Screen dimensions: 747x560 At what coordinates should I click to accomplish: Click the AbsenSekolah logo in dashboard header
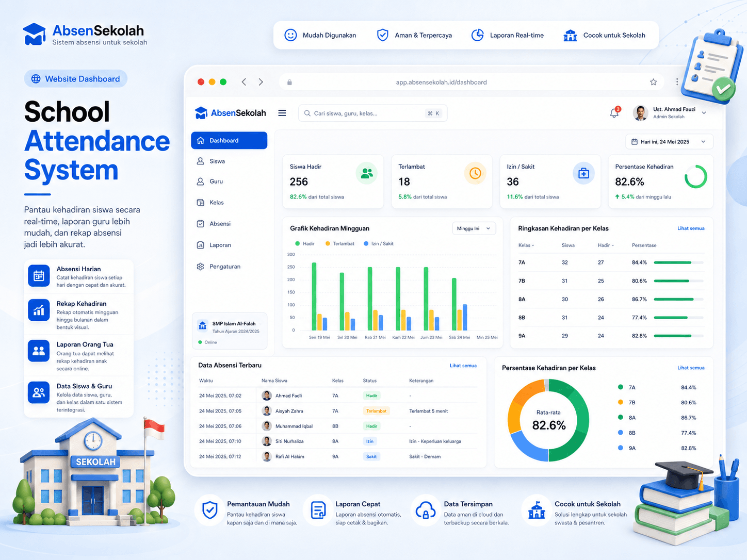[230, 113]
